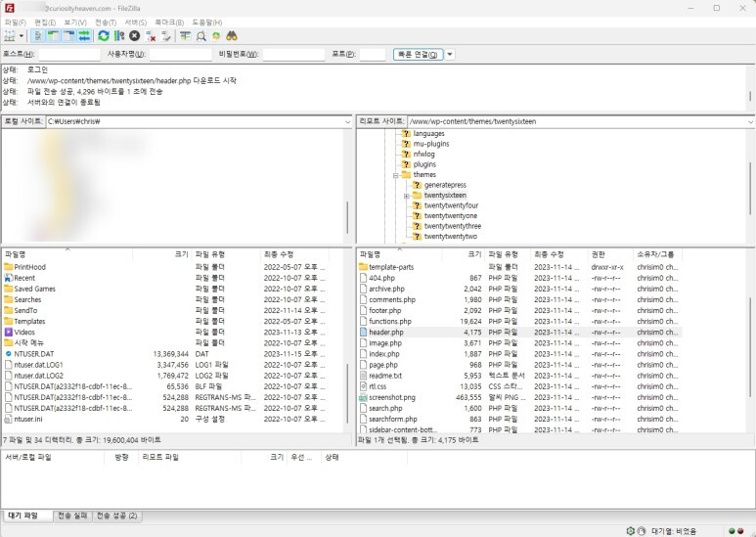Screen dimensions: 756x537
Task: Select readme.txt file icon
Action: pos(364,376)
